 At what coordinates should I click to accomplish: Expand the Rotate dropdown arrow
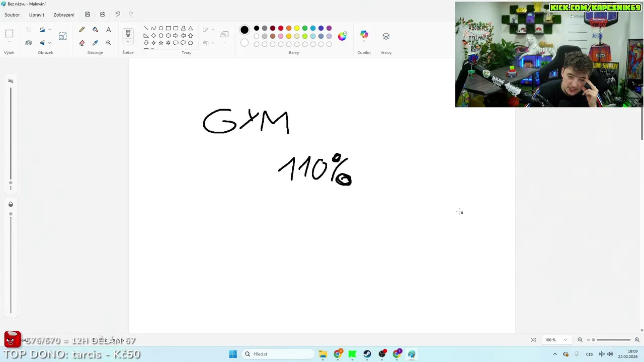coord(49,30)
